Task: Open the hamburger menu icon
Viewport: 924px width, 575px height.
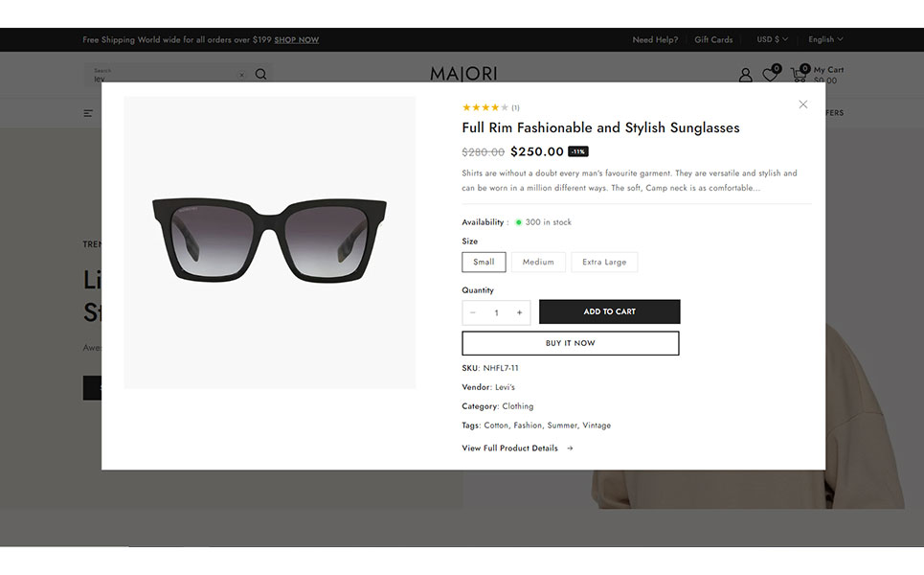Action: pyautogui.click(x=88, y=113)
